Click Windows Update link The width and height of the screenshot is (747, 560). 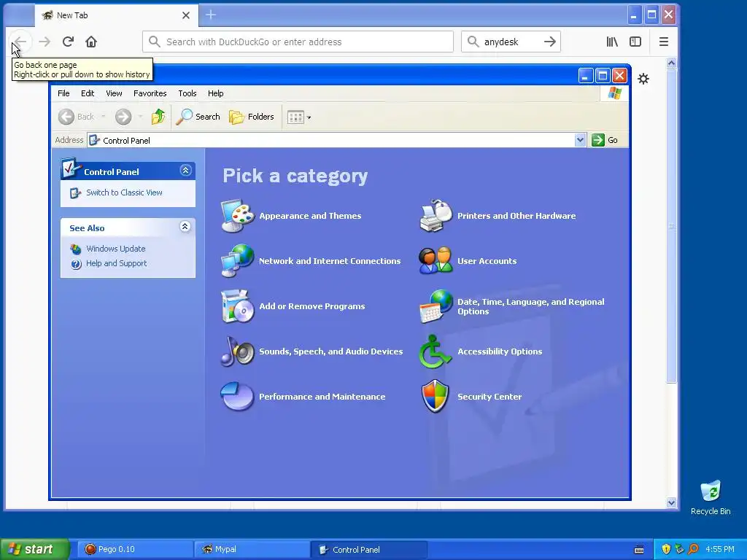[115, 249]
